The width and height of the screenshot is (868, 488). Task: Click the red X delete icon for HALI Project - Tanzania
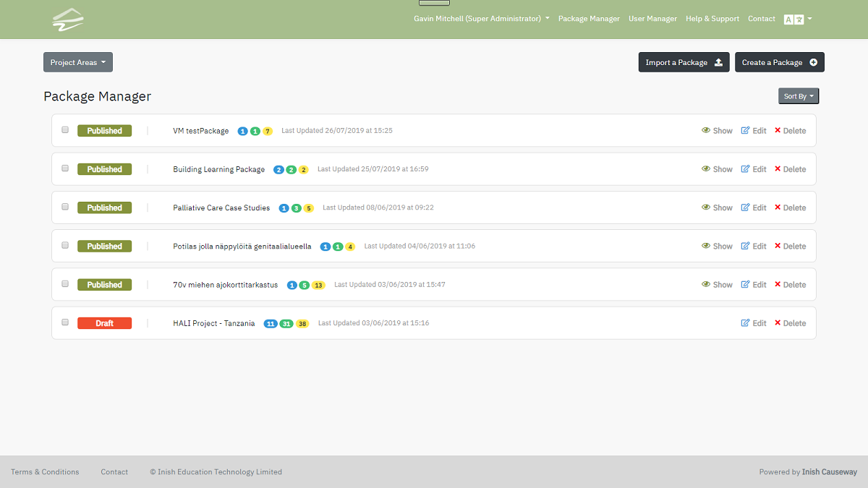(778, 323)
